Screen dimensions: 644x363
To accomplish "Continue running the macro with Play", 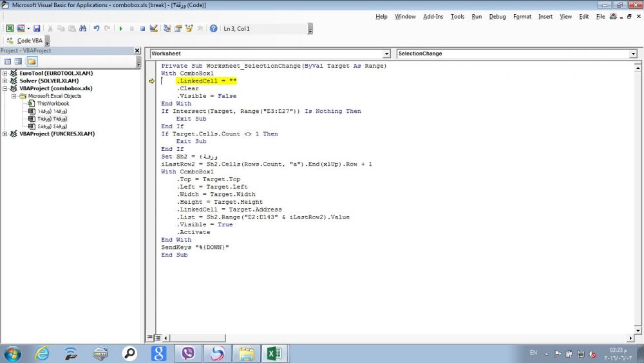I will pos(121,29).
